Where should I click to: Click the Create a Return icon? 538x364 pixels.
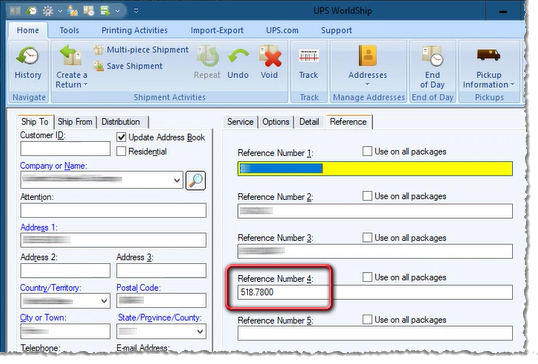coord(71,55)
